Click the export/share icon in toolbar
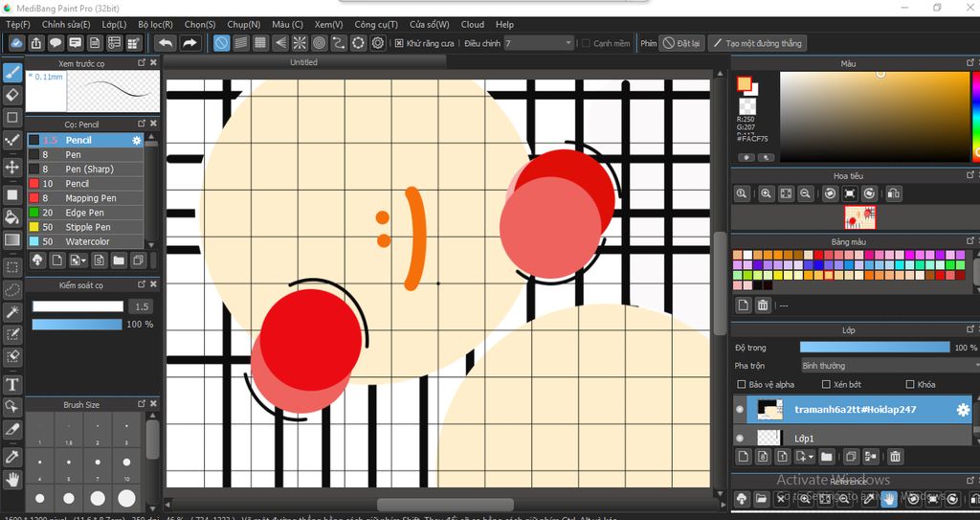The image size is (980, 520). coord(36,43)
